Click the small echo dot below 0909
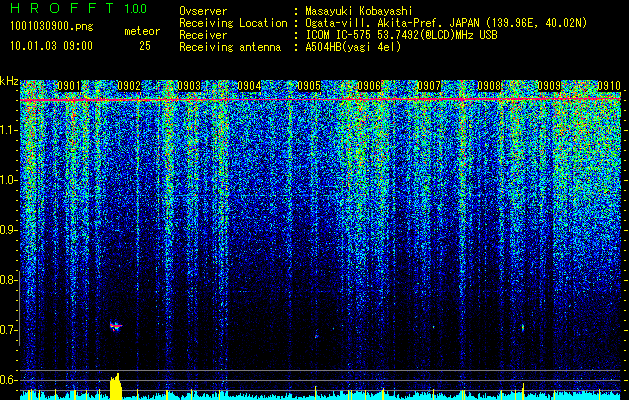This screenshot has height=400, width=629. point(523,327)
